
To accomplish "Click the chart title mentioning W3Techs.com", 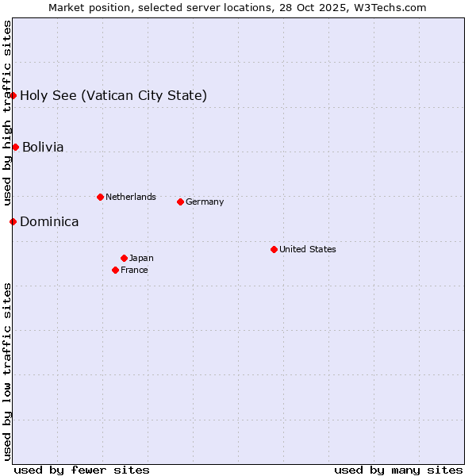I will 237,7.
